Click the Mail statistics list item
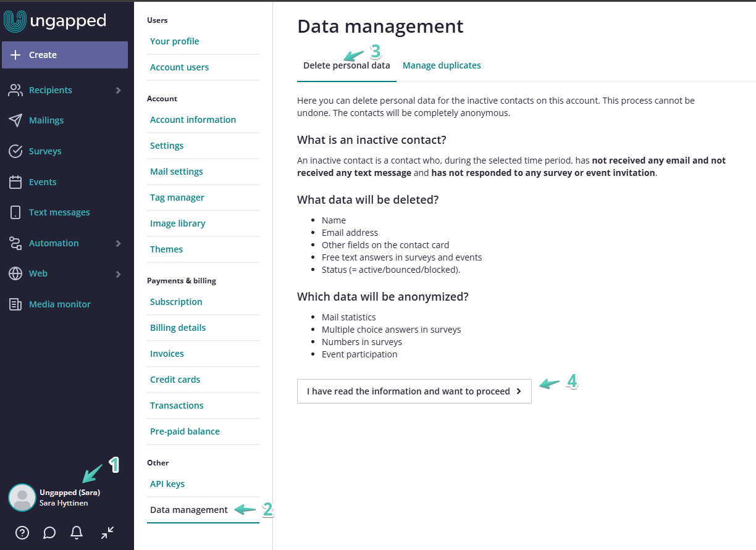The height and width of the screenshot is (550, 756). click(x=349, y=317)
